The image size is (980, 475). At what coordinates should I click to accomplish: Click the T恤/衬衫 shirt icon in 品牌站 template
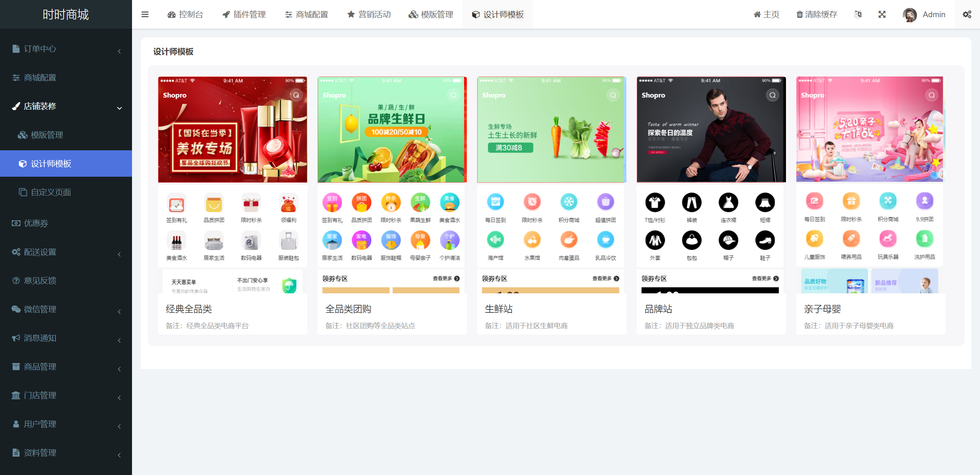pos(655,202)
